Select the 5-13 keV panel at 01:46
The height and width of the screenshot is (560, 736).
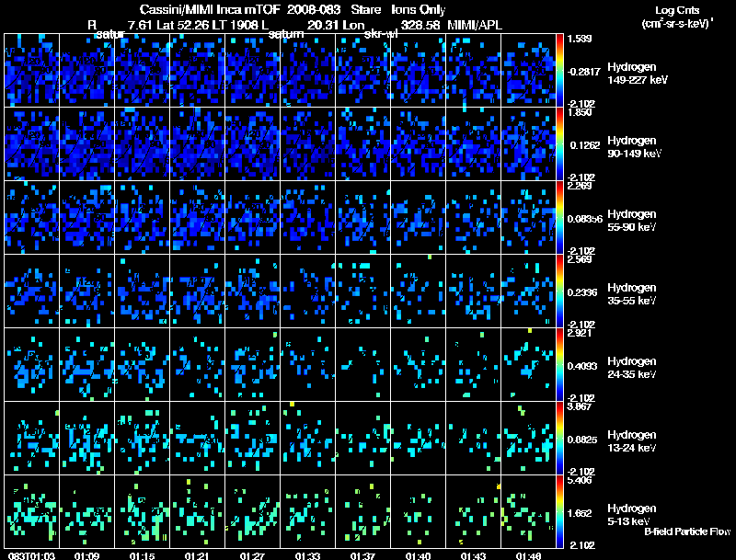click(528, 511)
